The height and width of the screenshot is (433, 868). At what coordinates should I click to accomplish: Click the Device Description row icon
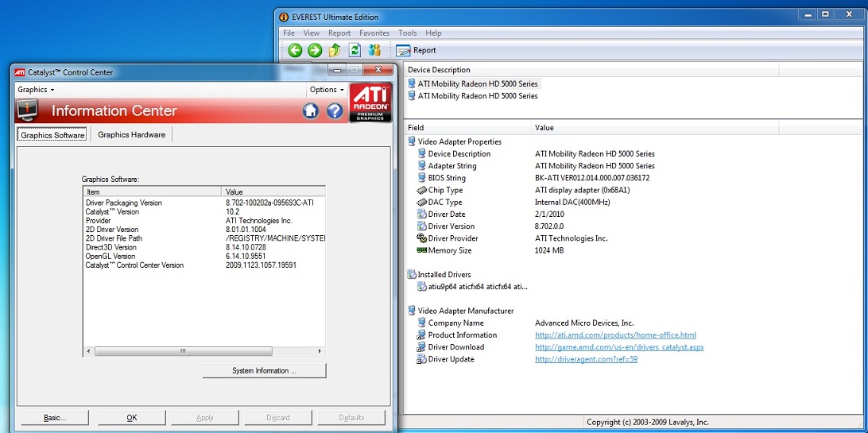(422, 153)
